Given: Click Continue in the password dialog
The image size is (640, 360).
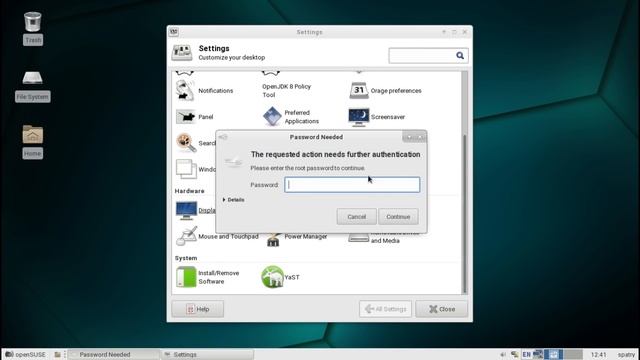Looking at the screenshot, I should click(398, 217).
